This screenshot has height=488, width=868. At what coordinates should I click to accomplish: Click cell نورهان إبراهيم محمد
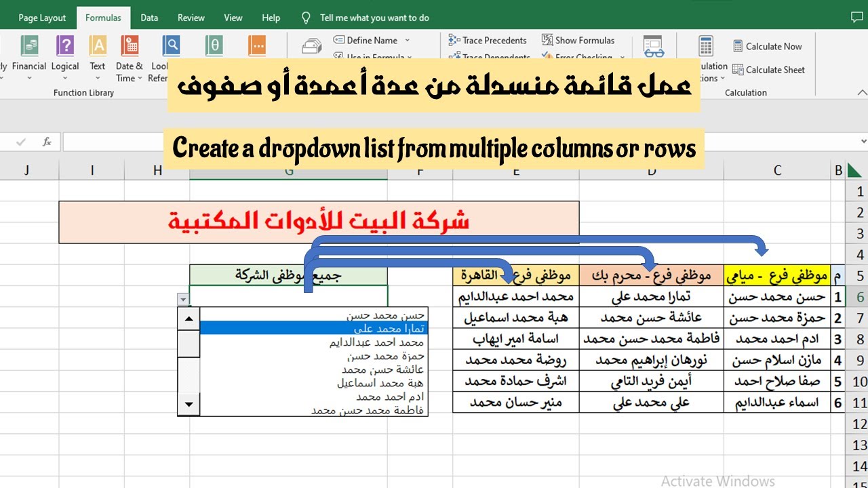(x=652, y=360)
